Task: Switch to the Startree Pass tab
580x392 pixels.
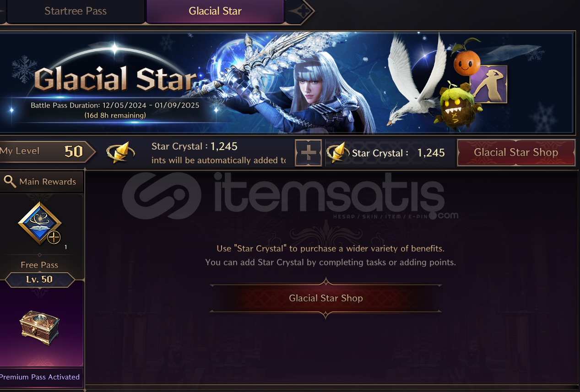Action: (x=76, y=11)
